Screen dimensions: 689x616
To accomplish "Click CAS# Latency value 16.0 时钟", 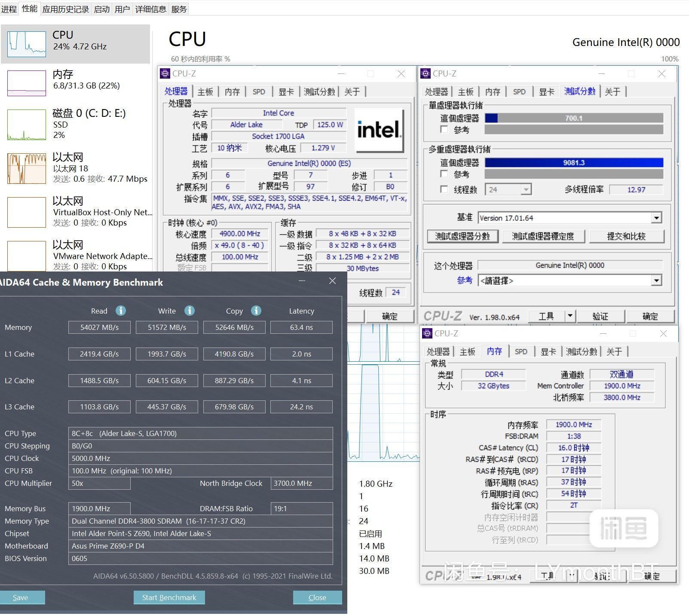I will pos(574,448).
